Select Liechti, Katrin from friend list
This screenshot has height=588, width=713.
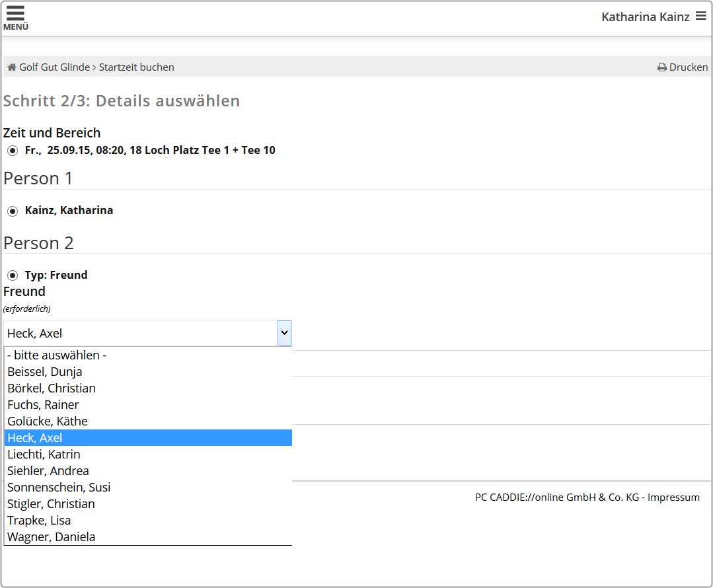(x=44, y=455)
